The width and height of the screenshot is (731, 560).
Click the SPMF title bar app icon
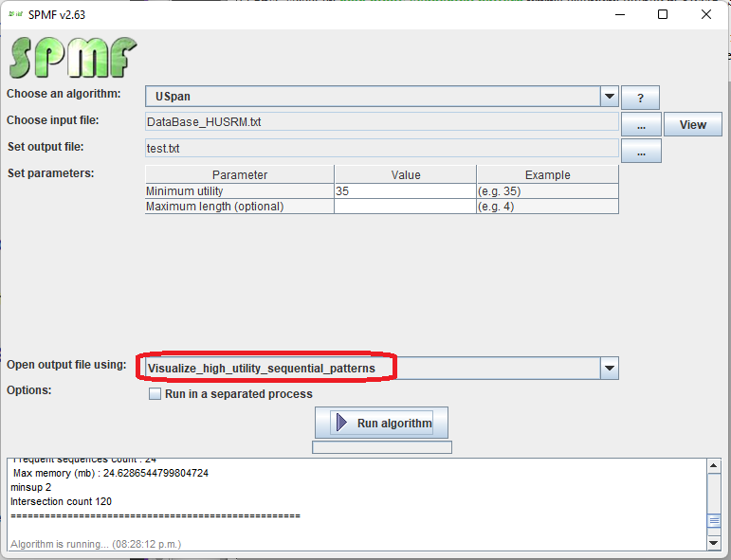tap(14, 14)
